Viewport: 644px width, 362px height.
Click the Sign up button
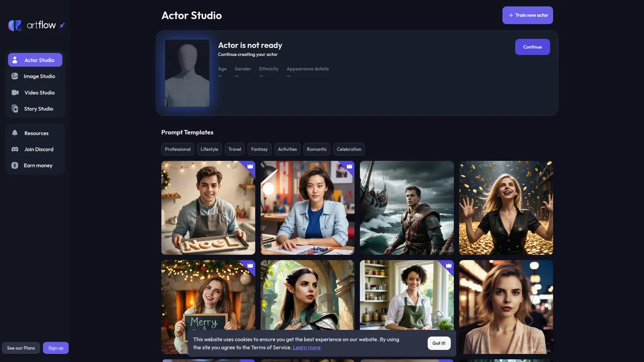(x=56, y=348)
